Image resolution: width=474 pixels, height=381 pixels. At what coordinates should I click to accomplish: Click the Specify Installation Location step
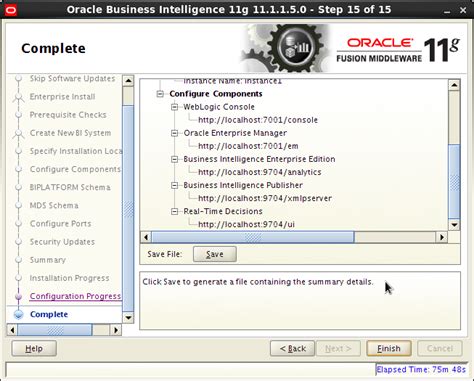pyautogui.click(x=76, y=151)
